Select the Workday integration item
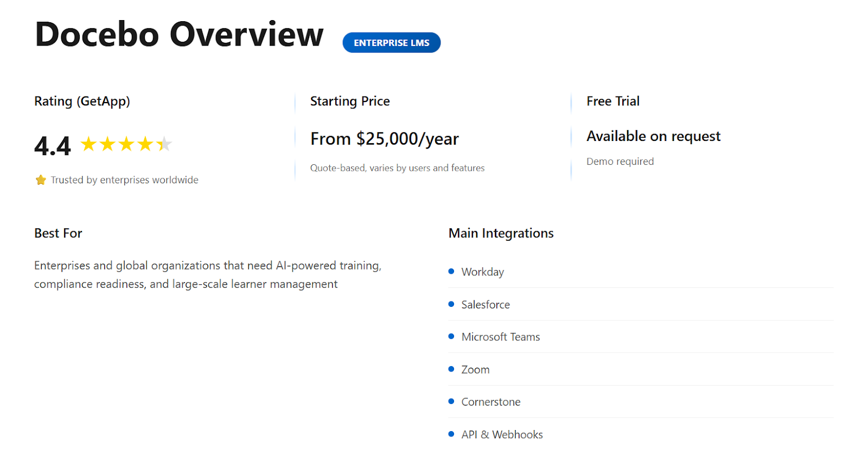 click(641, 272)
